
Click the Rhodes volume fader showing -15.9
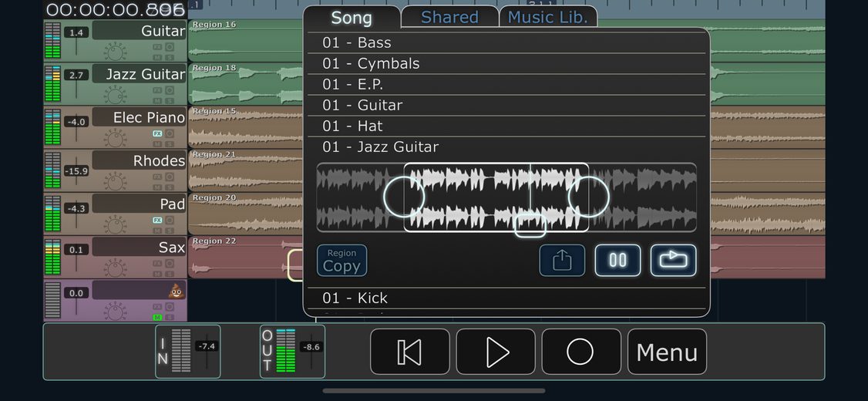[76, 171]
